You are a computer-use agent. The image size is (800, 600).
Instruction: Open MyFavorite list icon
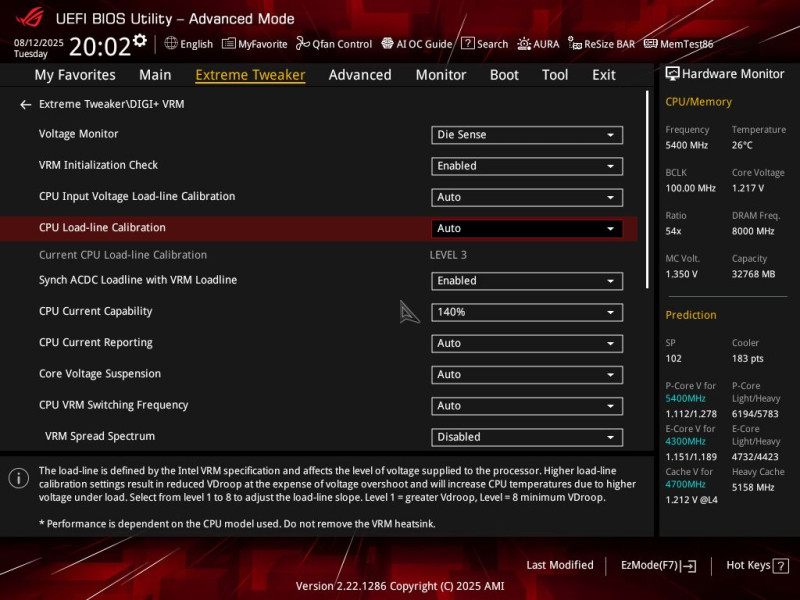[229, 43]
